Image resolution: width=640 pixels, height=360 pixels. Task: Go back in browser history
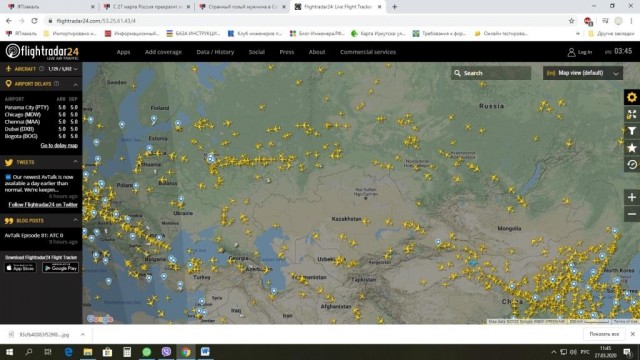[9, 21]
